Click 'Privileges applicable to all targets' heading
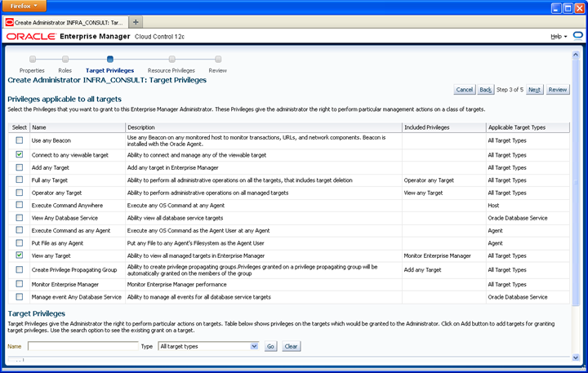 [x=65, y=99]
